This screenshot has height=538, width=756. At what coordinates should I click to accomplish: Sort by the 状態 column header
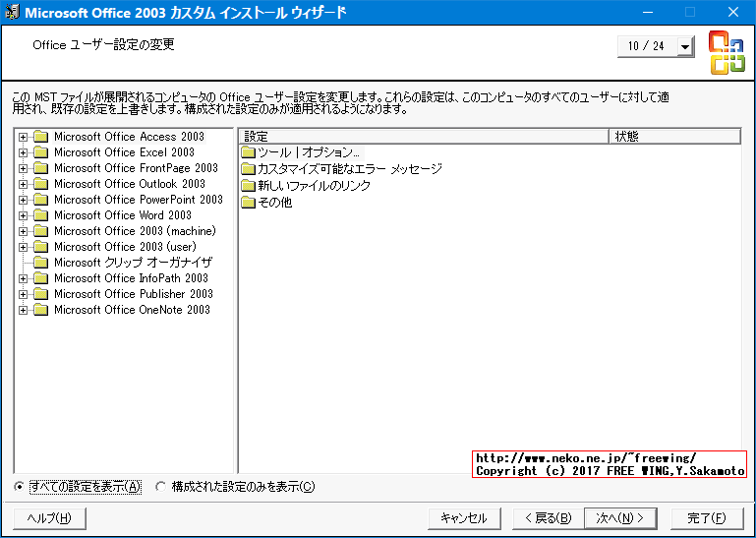click(675, 137)
